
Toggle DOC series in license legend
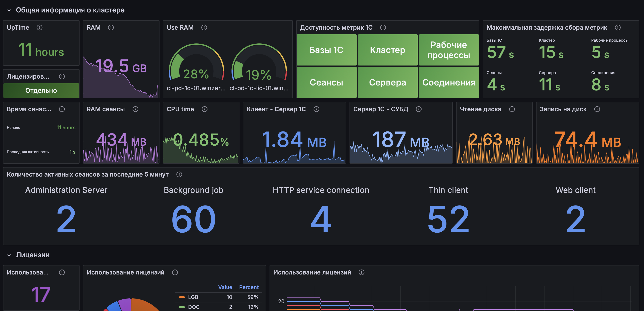tap(193, 307)
